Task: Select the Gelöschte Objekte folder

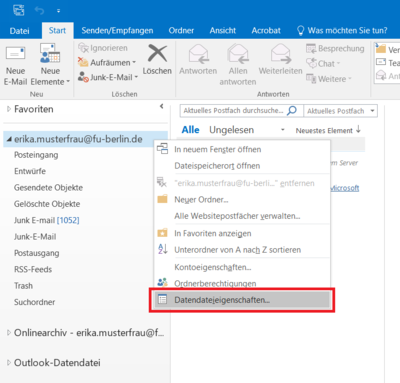Action: tap(47, 204)
